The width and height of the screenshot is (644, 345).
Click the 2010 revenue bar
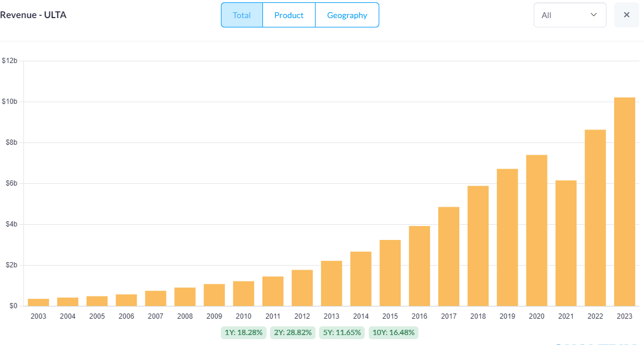[x=244, y=294]
